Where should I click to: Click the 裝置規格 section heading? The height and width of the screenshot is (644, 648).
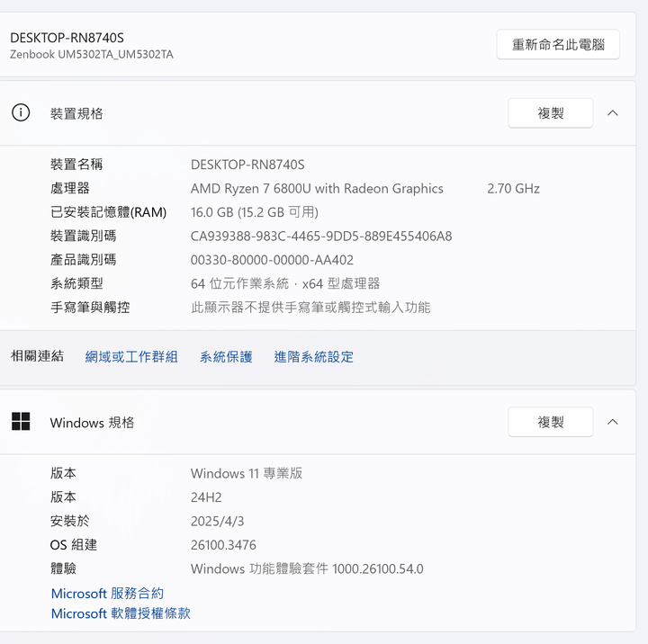tap(76, 113)
